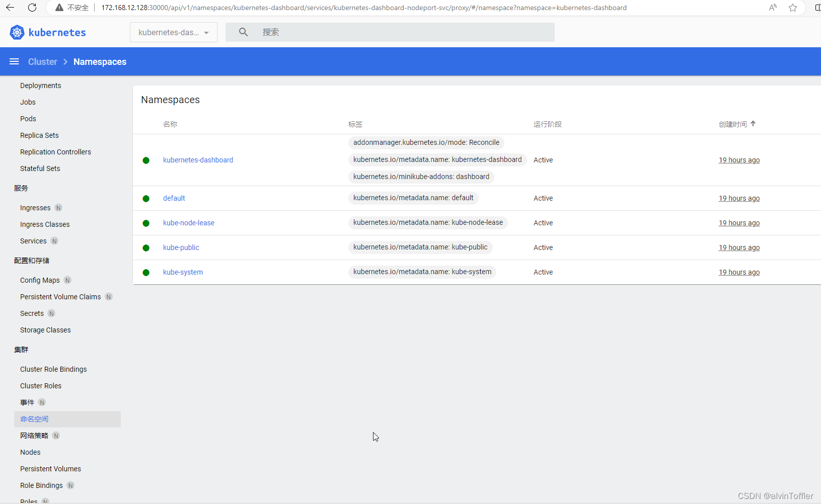
Task: Open Deployments in the sidebar
Action: click(x=41, y=86)
